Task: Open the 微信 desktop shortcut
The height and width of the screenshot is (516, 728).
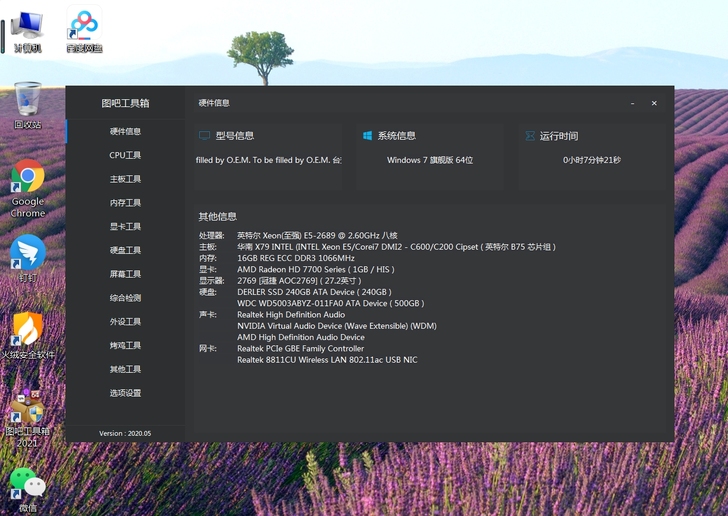Action: (x=28, y=490)
